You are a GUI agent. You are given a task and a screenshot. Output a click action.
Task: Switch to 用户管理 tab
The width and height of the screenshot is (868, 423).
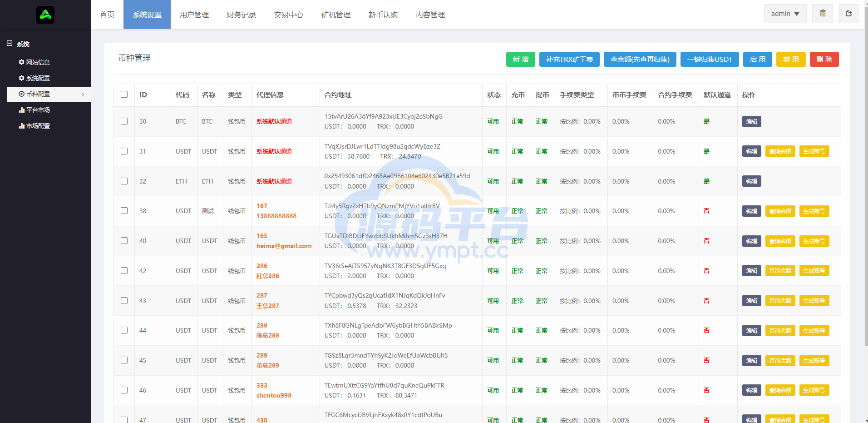point(194,15)
